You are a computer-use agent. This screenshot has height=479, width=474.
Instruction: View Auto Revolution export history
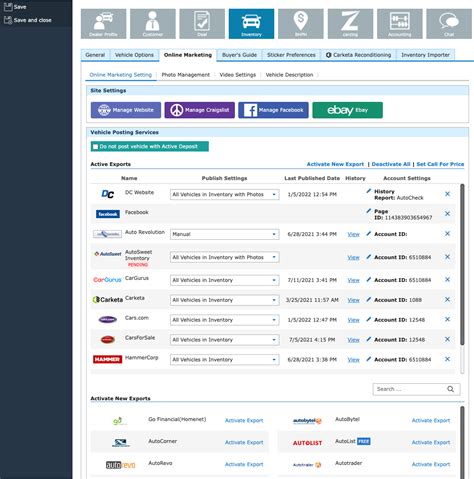(353, 234)
